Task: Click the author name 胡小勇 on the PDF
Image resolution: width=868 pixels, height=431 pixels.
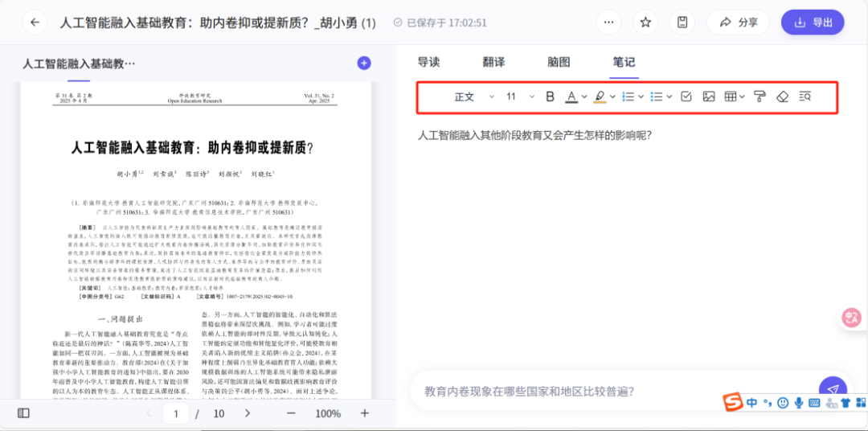Action: pos(128,174)
